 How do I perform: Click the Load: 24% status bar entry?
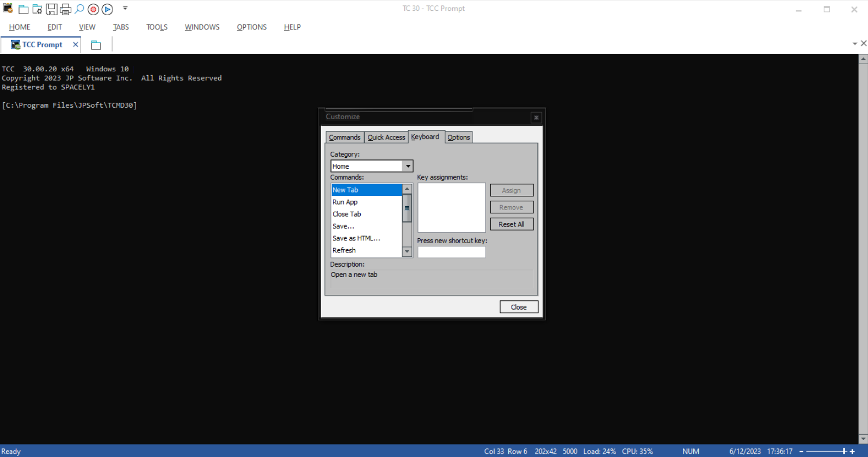pos(600,452)
